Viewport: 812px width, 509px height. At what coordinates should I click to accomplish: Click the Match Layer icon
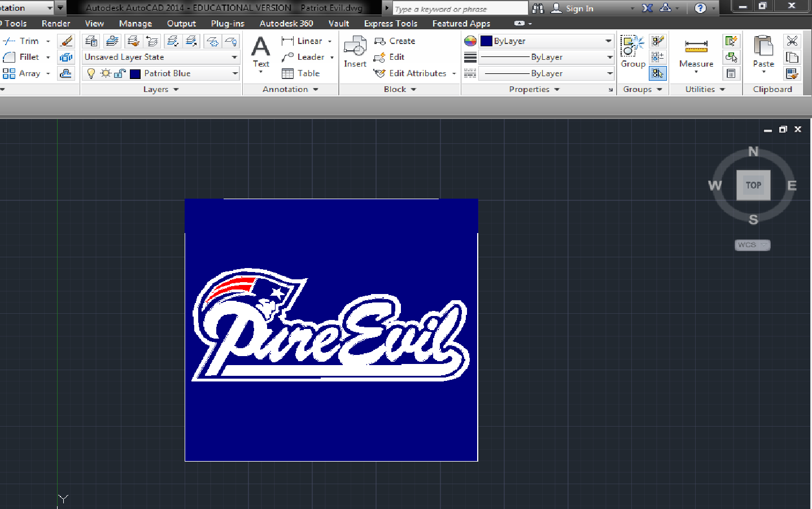(x=133, y=41)
